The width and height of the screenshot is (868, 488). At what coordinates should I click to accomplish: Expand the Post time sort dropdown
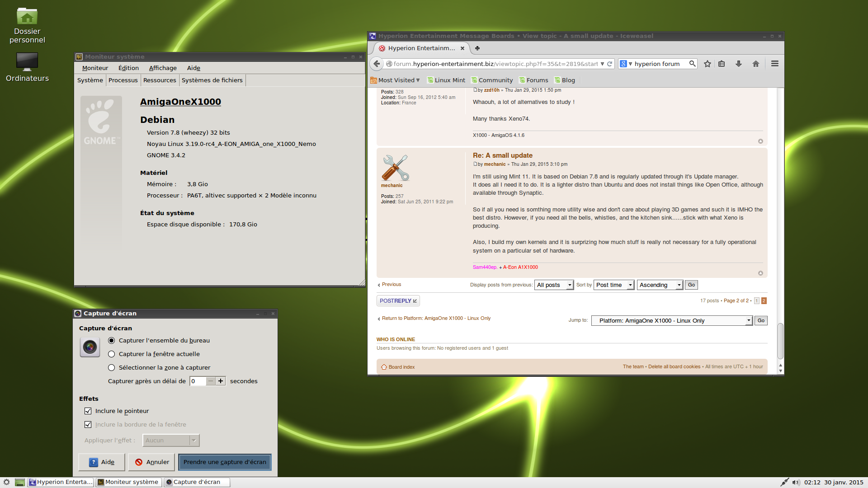click(614, 285)
